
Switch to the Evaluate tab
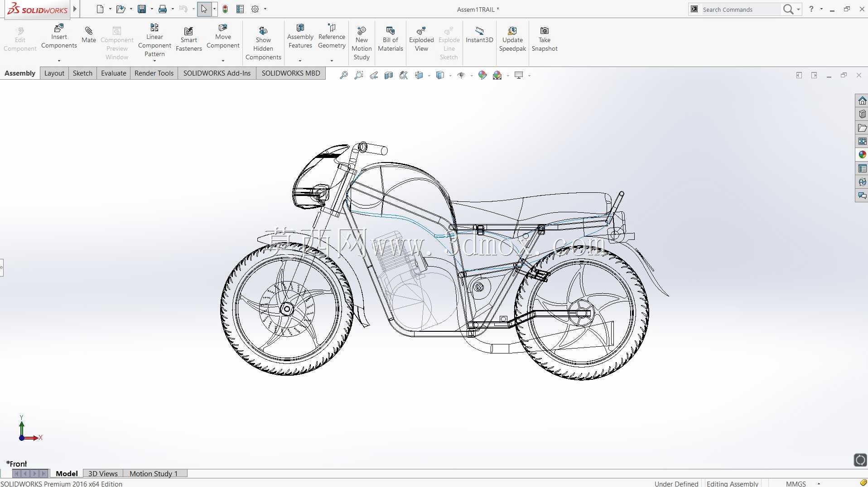tap(114, 73)
